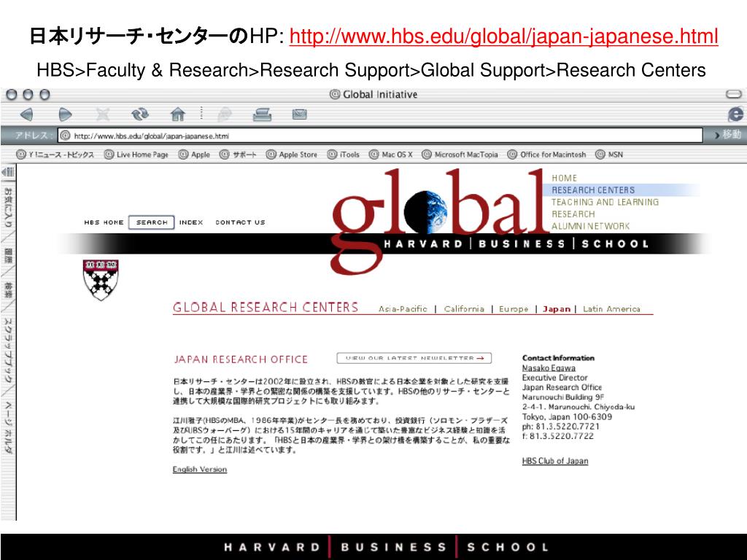Click the 移動 Go button
Image resolution: width=747 pixels, height=560 pixels.
(x=728, y=135)
